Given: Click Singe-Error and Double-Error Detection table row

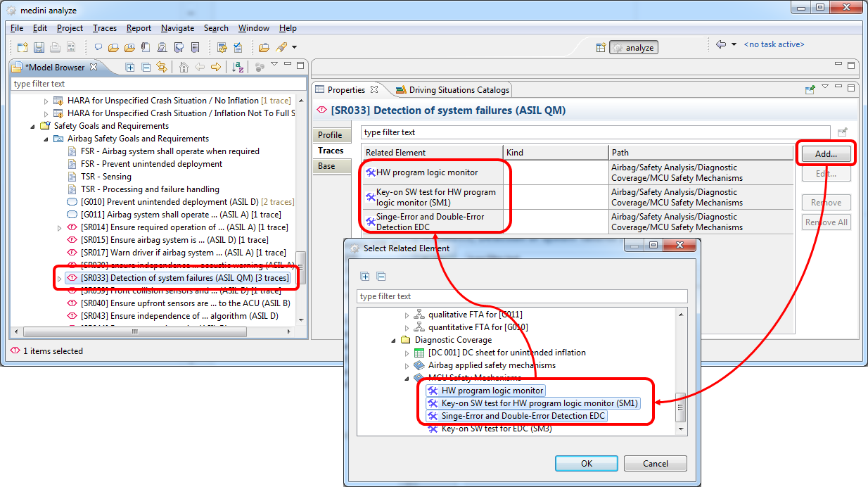Looking at the screenshot, I should point(577,222).
